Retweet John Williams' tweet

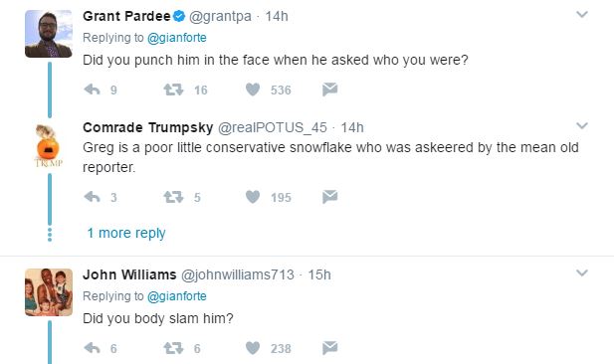pyautogui.click(x=173, y=348)
